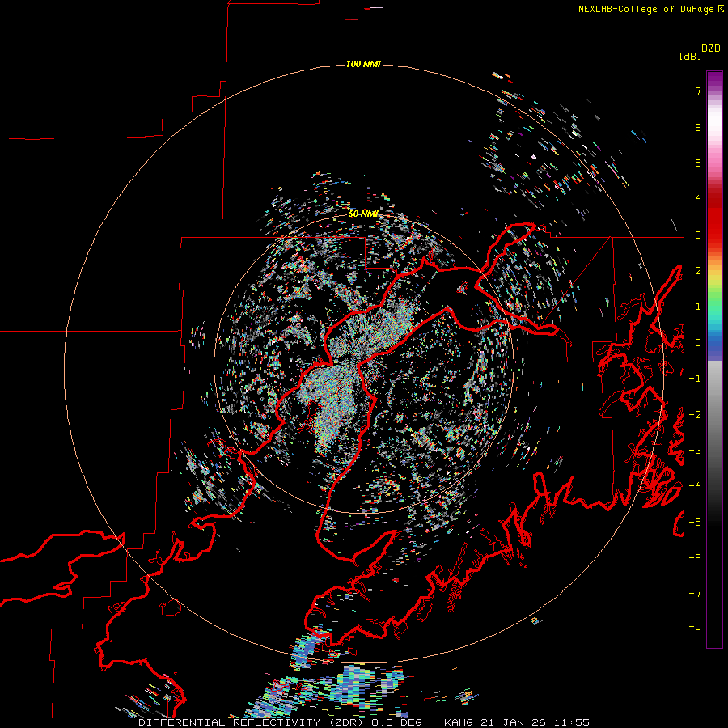Click the -2 value on the color scale
This screenshot has height=728, width=728.
[x=695, y=415]
